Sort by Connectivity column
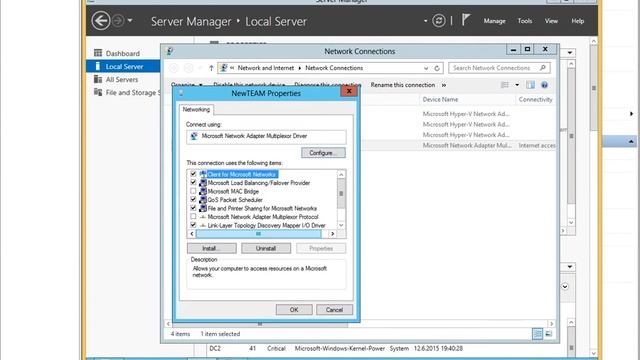This screenshot has width=640, height=360. click(535, 99)
